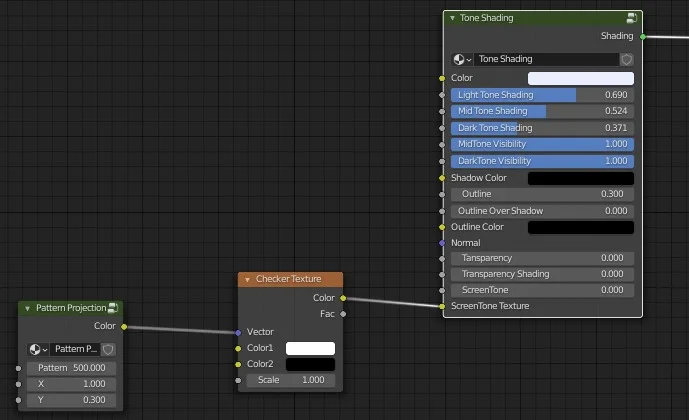Screen dimensions: 689x420
Task: Select the Tone Shading node header title
Action: point(486,18)
